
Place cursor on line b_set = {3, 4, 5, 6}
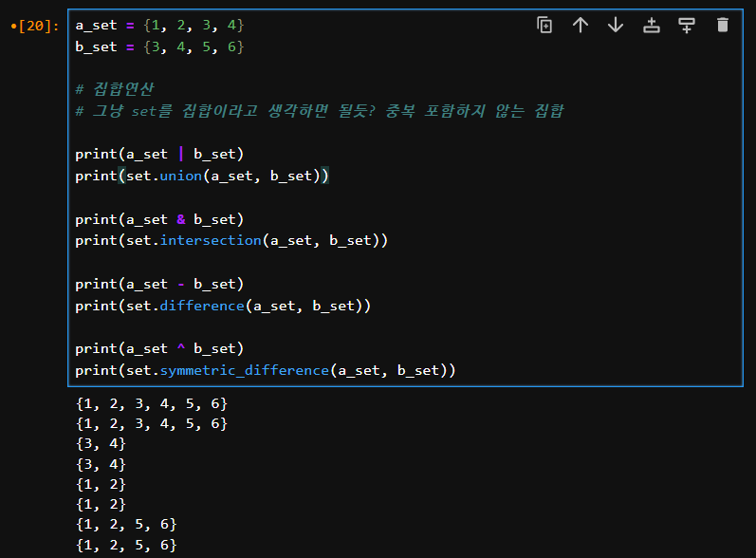point(159,46)
